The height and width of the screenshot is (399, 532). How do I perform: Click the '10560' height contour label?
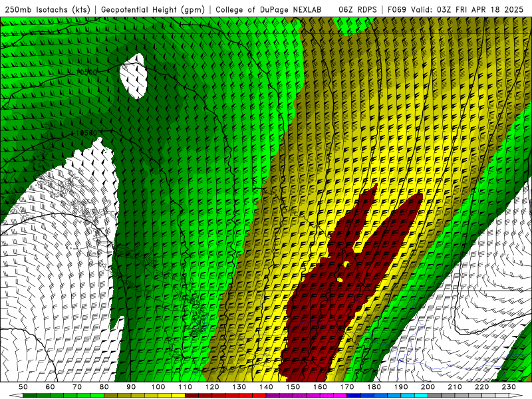click(x=86, y=132)
